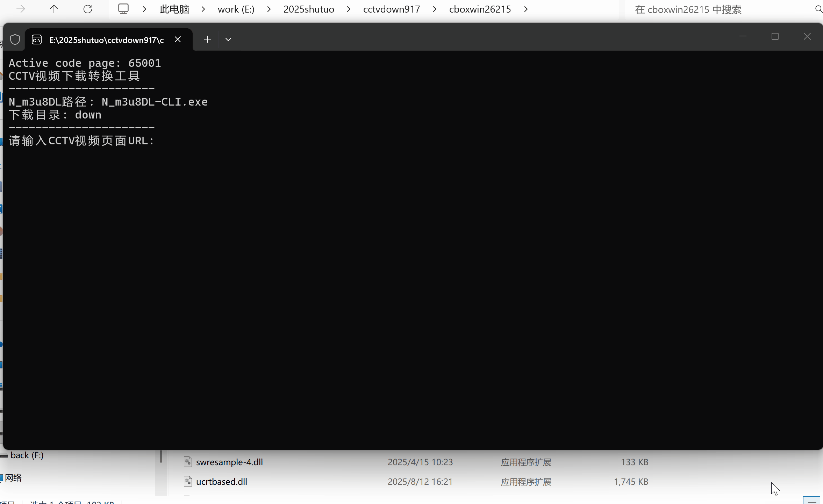Click the PC monitor icon in address bar
This screenshot has width=823, height=504.
click(123, 9)
